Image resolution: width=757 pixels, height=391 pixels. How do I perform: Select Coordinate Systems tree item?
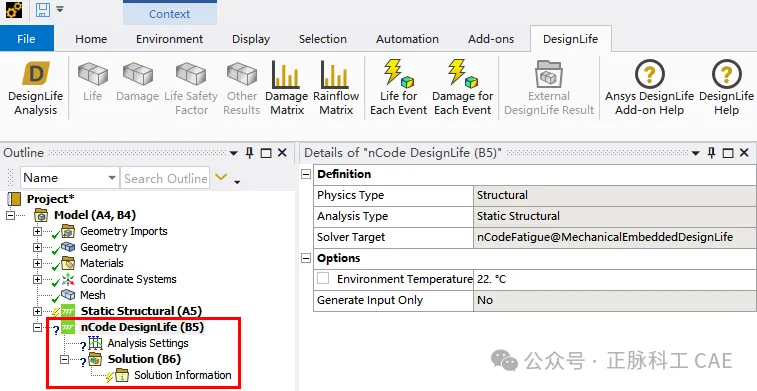point(128,279)
